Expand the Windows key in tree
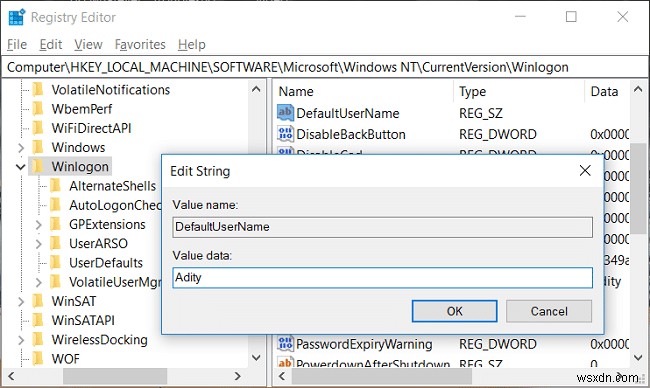650x388 pixels. [21, 148]
